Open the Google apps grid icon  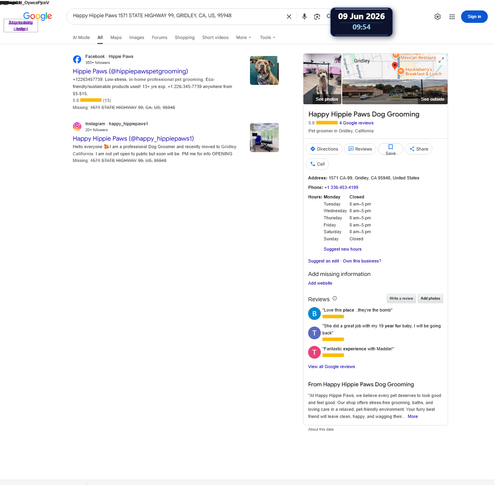point(452,17)
